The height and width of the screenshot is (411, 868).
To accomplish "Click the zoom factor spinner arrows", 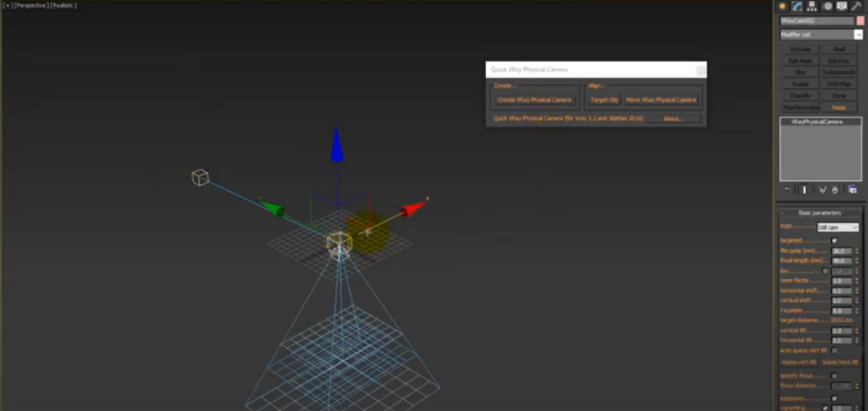I will (x=857, y=281).
